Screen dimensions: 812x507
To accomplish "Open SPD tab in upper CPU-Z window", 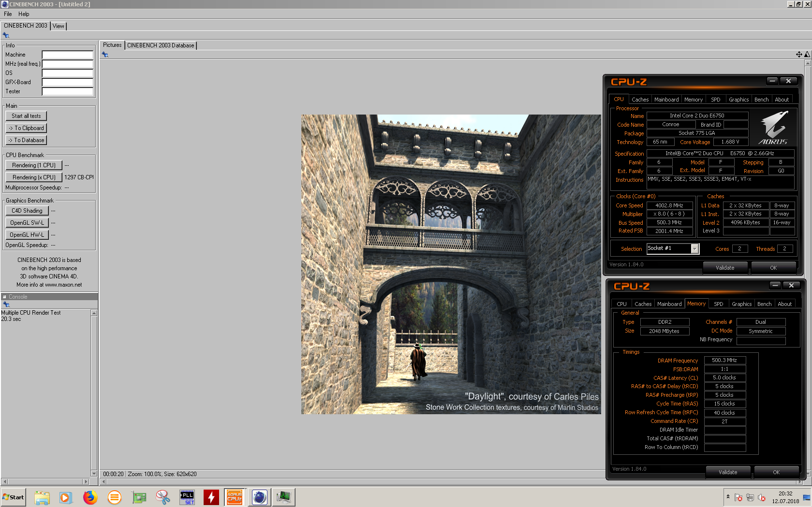I will pyautogui.click(x=716, y=100).
